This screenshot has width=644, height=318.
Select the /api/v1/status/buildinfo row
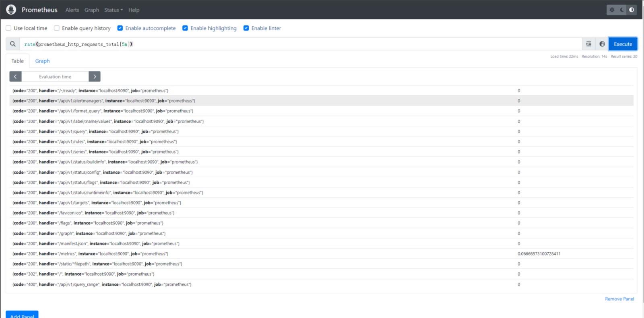click(321, 162)
